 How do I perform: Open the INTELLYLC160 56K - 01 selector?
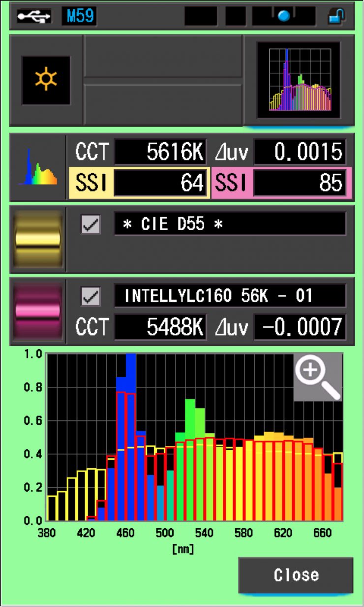pos(230,296)
